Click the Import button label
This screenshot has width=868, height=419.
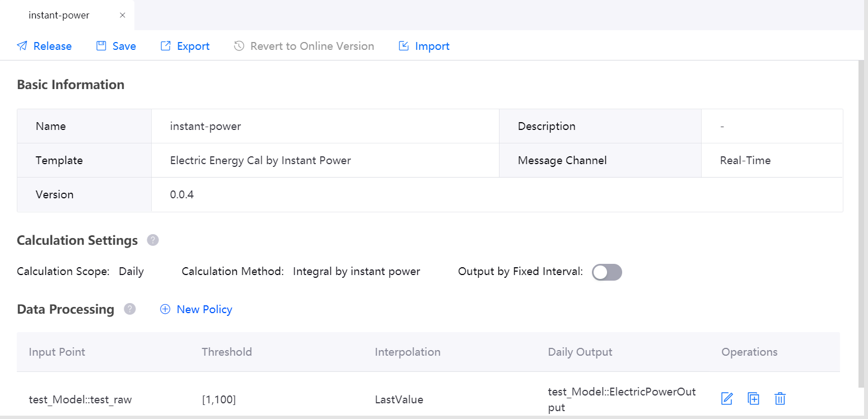coord(432,46)
